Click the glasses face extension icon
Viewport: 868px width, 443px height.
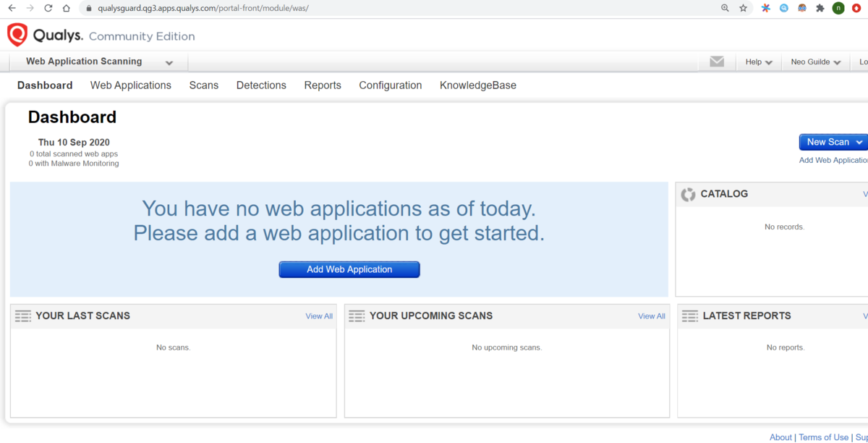pyautogui.click(x=802, y=8)
